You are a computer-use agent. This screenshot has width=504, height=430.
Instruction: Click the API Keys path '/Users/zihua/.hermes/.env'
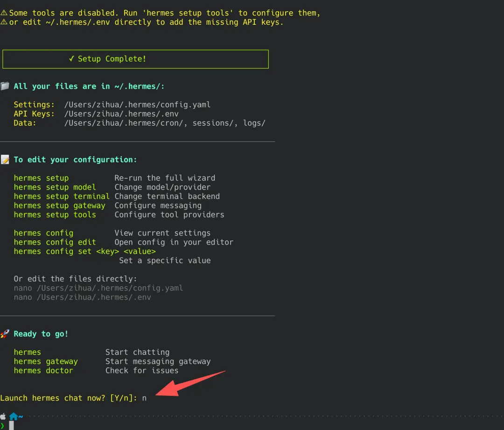[x=121, y=114]
